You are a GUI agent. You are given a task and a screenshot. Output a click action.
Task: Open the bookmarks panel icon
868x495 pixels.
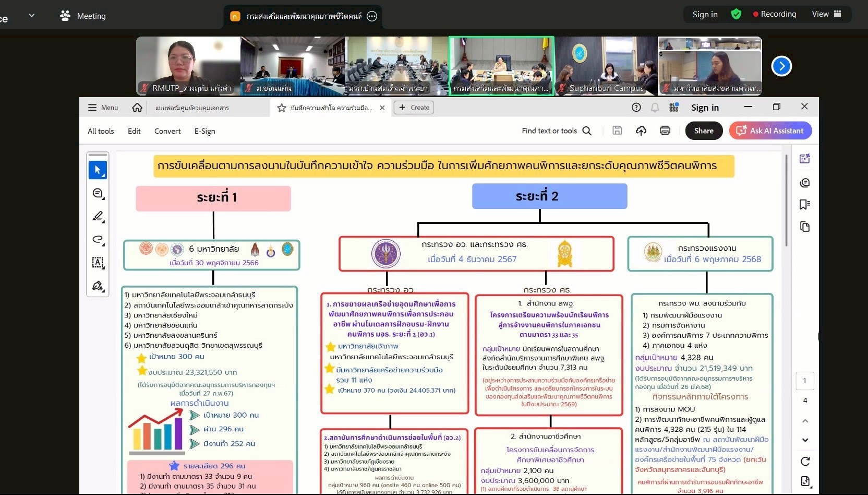(x=804, y=204)
